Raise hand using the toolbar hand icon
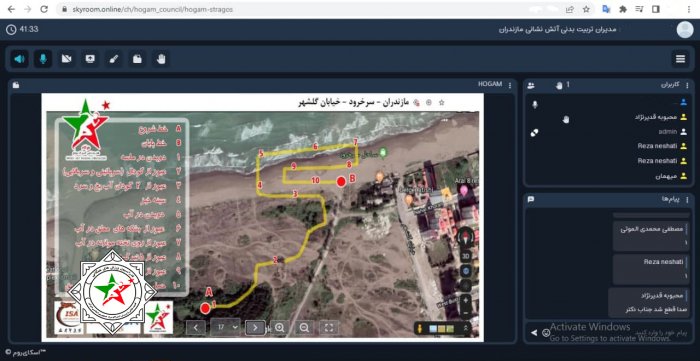The width and height of the screenshot is (700, 361). coord(161,59)
